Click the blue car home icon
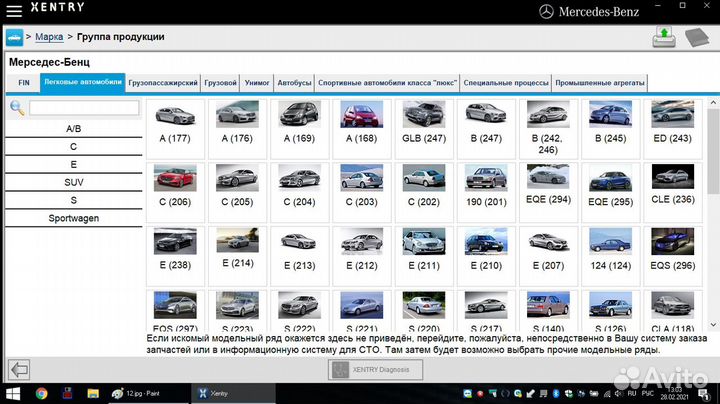This screenshot has width=720, height=404. [14, 37]
